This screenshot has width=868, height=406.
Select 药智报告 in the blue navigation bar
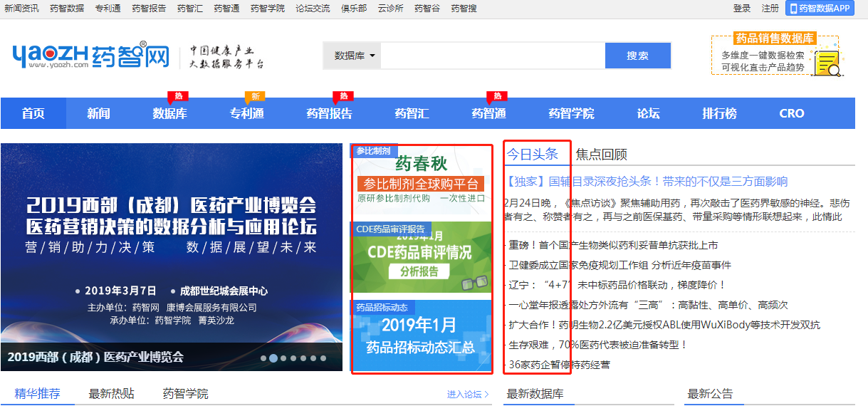[329, 113]
